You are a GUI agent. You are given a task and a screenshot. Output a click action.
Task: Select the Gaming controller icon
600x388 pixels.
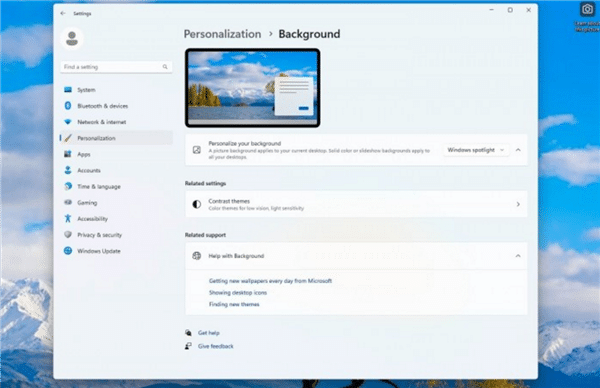tap(68, 202)
